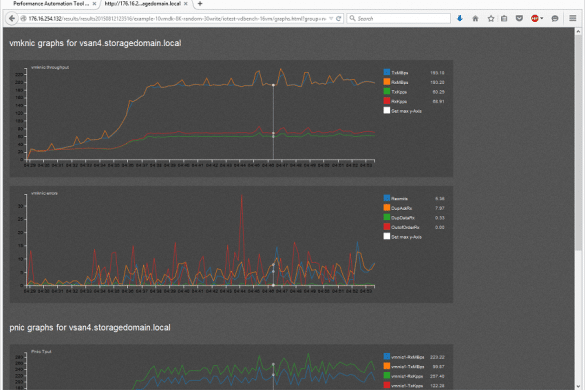Toggle the RxMBps series in throughput legend
The width and height of the screenshot is (585, 390).
[x=387, y=82]
